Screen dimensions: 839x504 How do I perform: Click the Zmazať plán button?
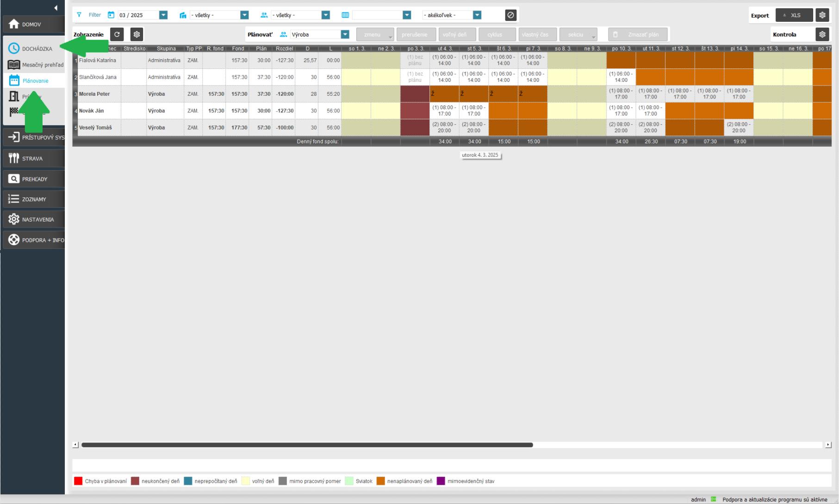638,35
